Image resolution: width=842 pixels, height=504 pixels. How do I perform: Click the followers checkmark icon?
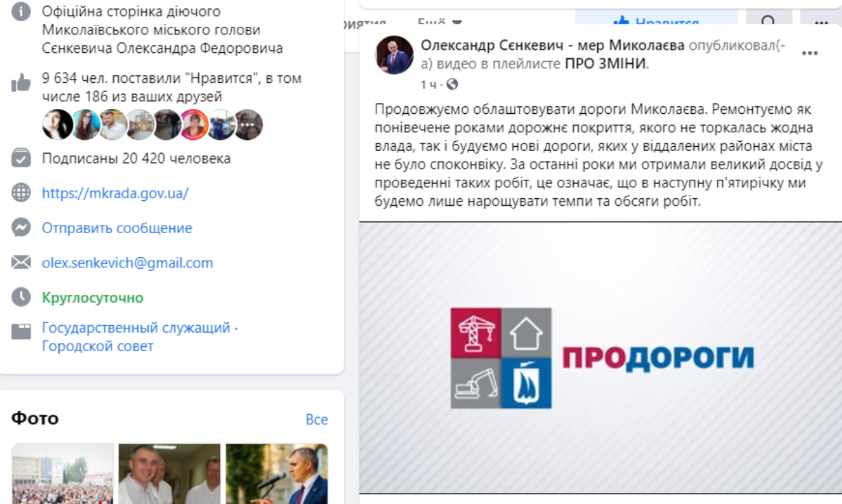(x=21, y=159)
